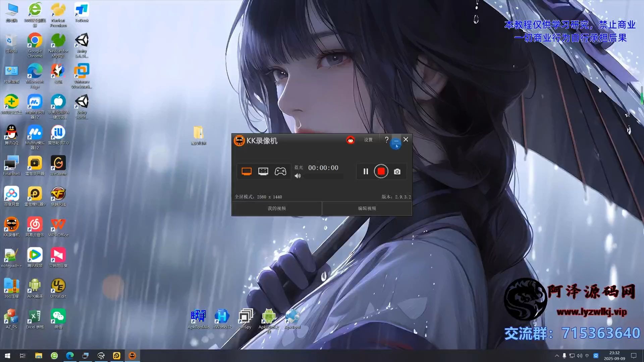Select Excel 表格 desktop icon
Image resolution: width=644 pixels, height=362 pixels.
[35, 319]
